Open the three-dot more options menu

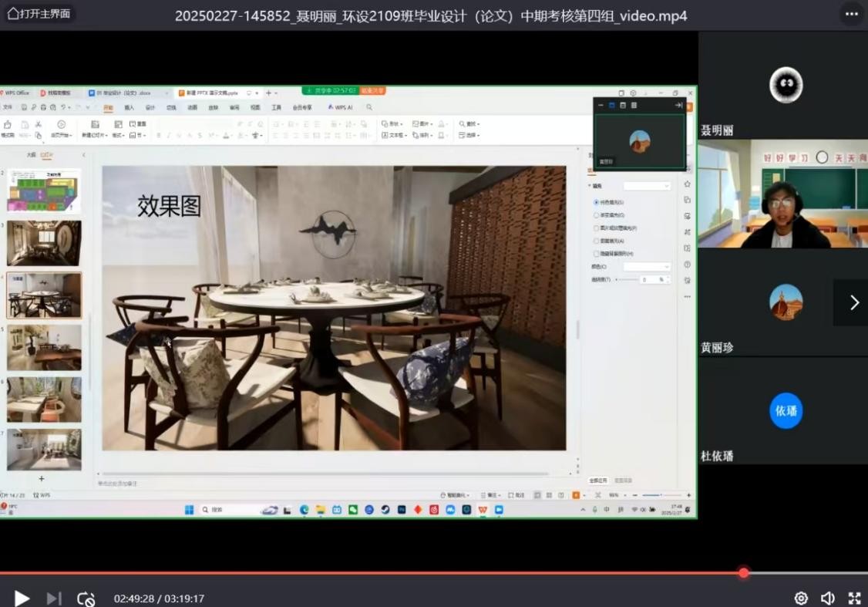[x=851, y=14]
